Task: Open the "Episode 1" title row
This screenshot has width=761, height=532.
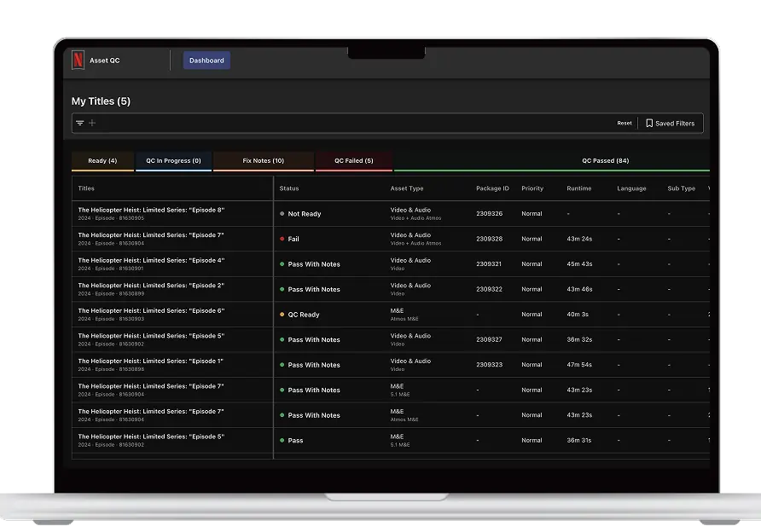Action: [x=150, y=361]
